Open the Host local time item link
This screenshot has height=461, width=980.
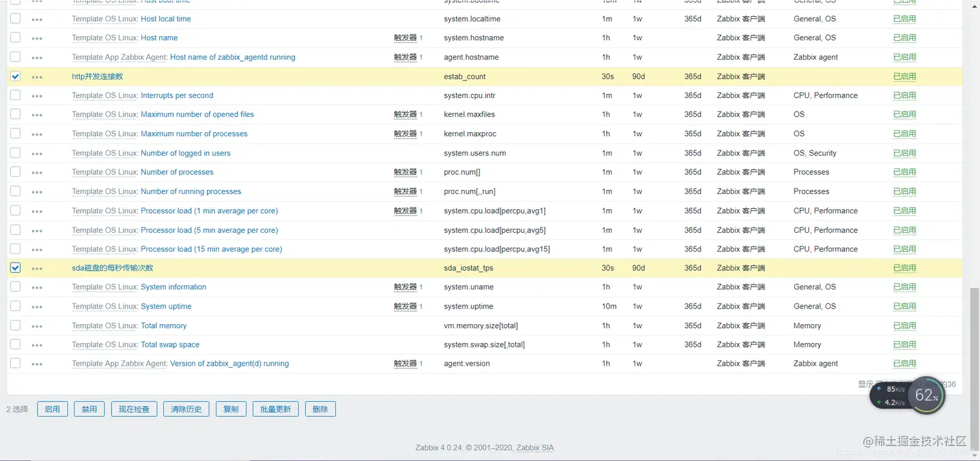pos(166,19)
